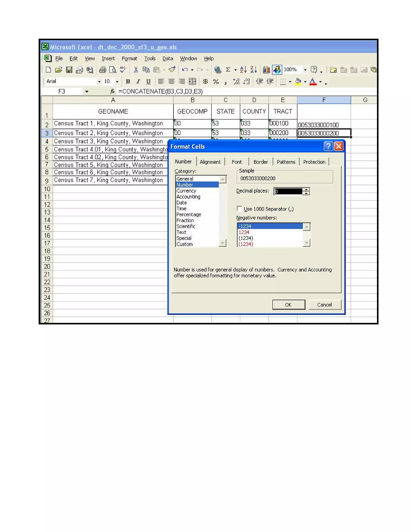Run Spelling check icon
Viewport: 411px width, 532px height.
pos(123,70)
